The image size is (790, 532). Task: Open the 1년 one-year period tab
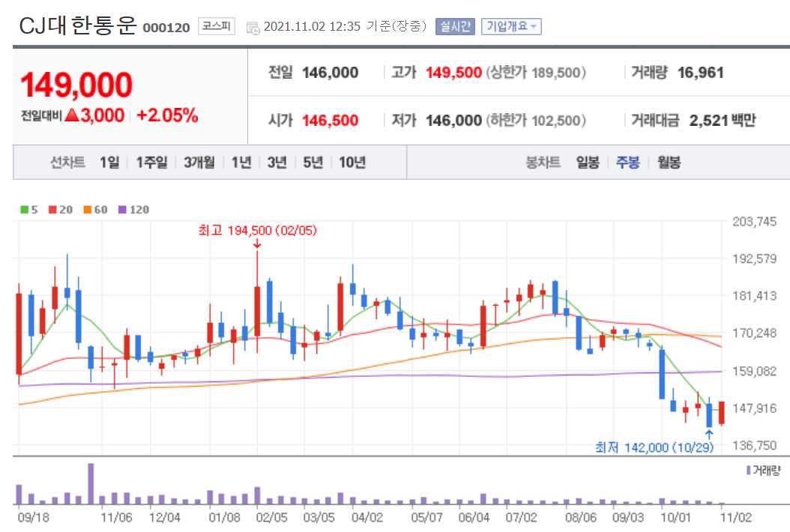pos(241,162)
